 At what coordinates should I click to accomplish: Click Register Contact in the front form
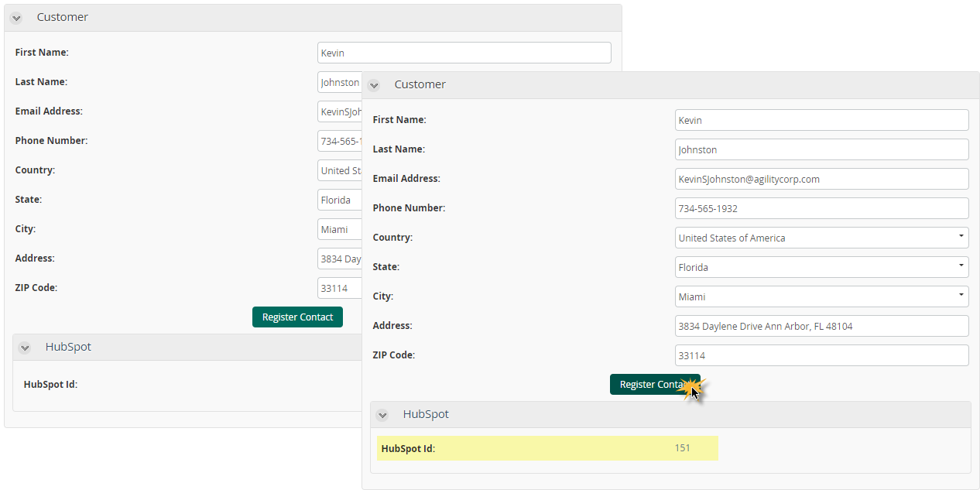[655, 384]
